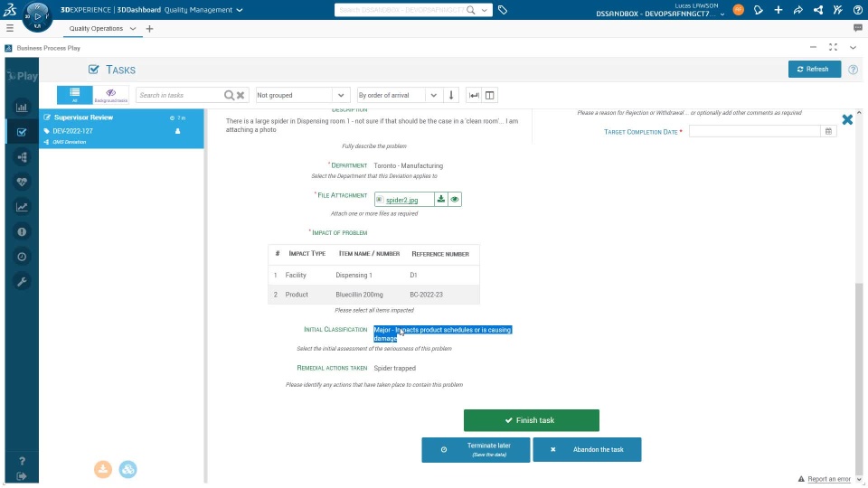Screen dimensions: 868x488
Task: Download the spider2.jpg attachment
Action: click(440, 199)
